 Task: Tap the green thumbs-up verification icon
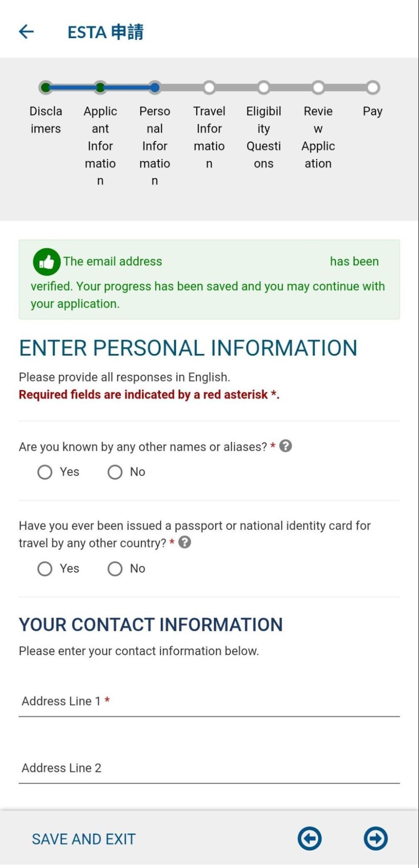[47, 262]
